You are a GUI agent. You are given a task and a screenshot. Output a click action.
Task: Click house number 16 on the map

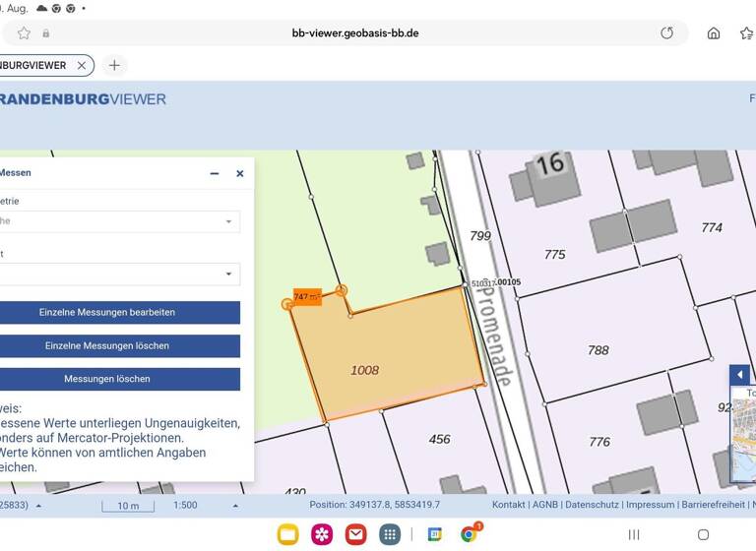point(550,164)
